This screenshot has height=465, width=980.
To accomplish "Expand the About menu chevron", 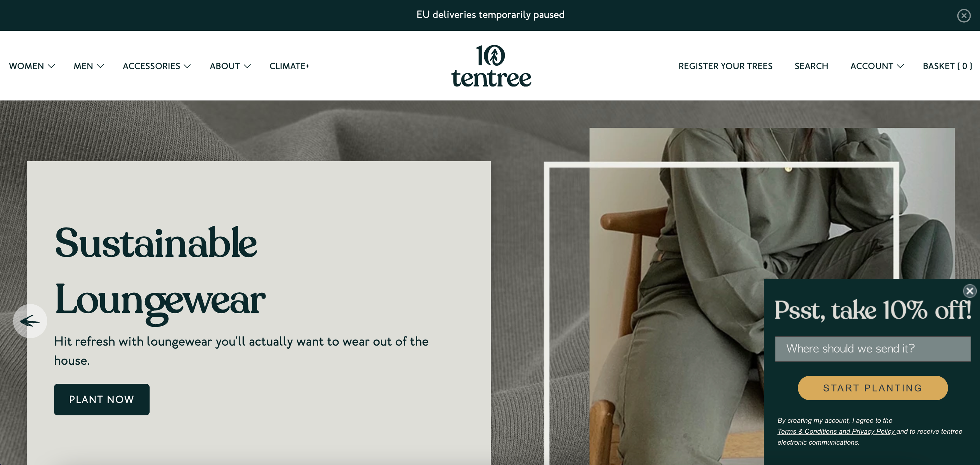I will pyautogui.click(x=247, y=66).
